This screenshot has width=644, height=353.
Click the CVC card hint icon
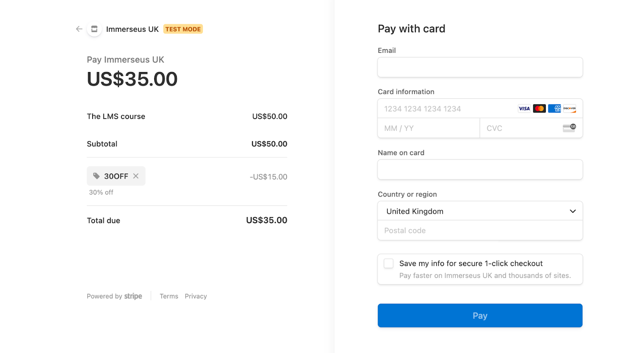tap(569, 128)
